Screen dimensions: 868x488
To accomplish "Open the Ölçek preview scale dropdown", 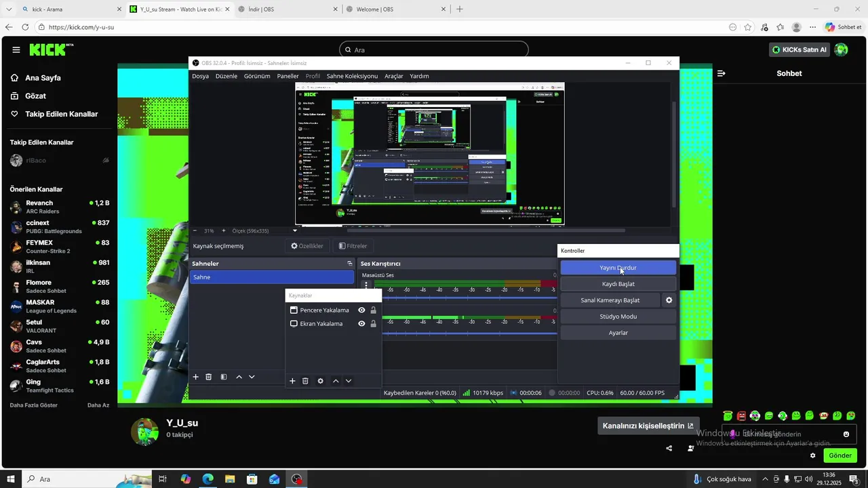I will click(294, 230).
